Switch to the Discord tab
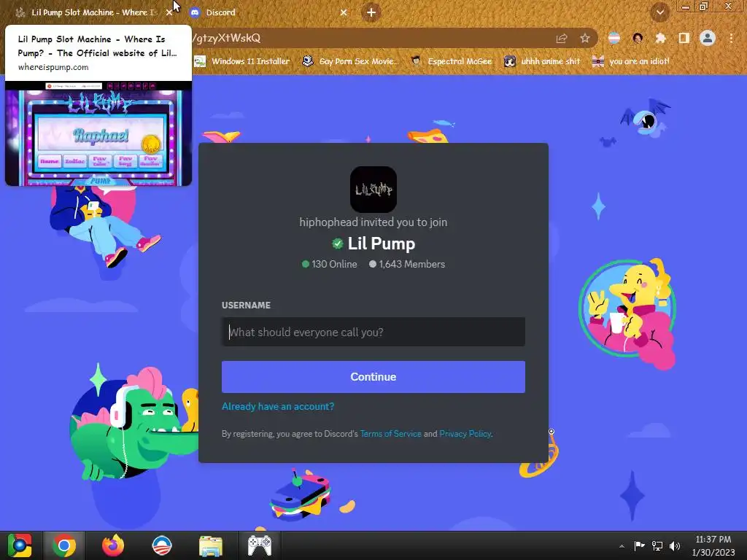Image resolution: width=747 pixels, height=560 pixels. (267, 12)
